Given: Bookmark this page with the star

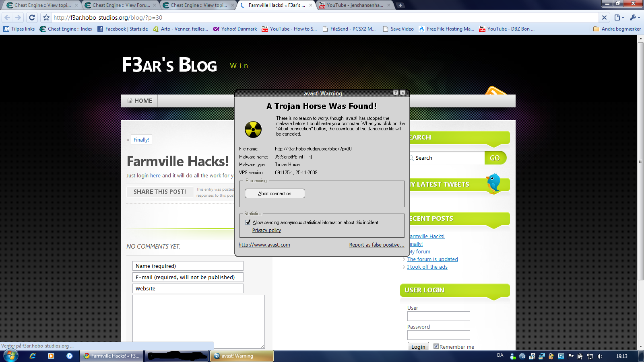Looking at the screenshot, I should pyautogui.click(x=46, y=18).
